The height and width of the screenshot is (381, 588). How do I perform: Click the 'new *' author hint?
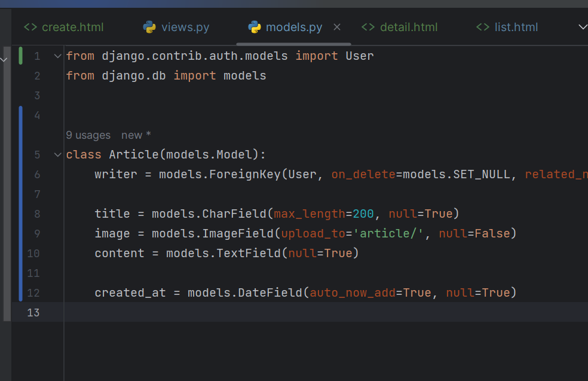tap(136, 135)
